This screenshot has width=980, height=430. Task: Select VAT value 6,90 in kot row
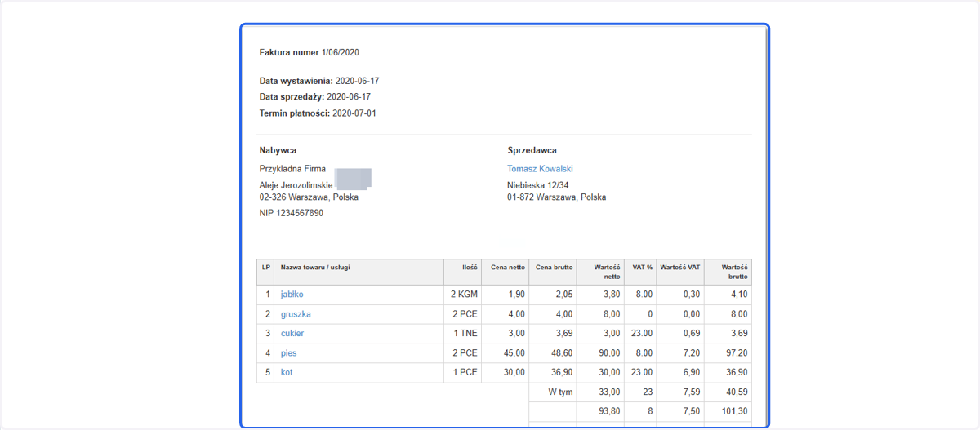point(691,373)
